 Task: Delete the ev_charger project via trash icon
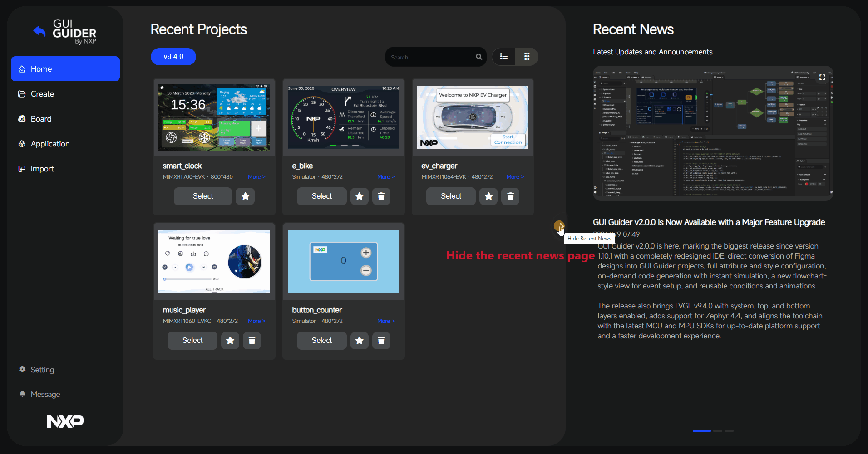click(510, 196)
